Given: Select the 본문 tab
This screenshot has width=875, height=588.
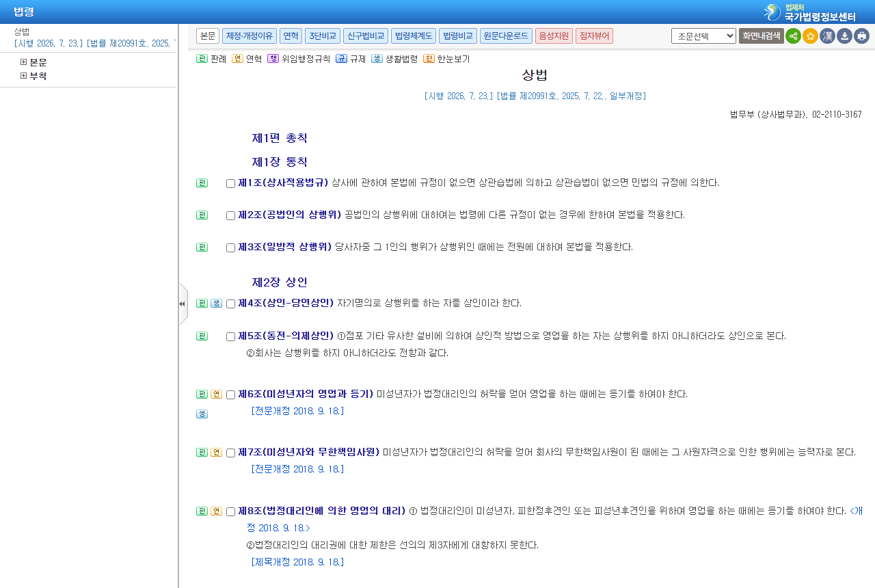Looking at the screenshot, I should (x=208, y=36).
